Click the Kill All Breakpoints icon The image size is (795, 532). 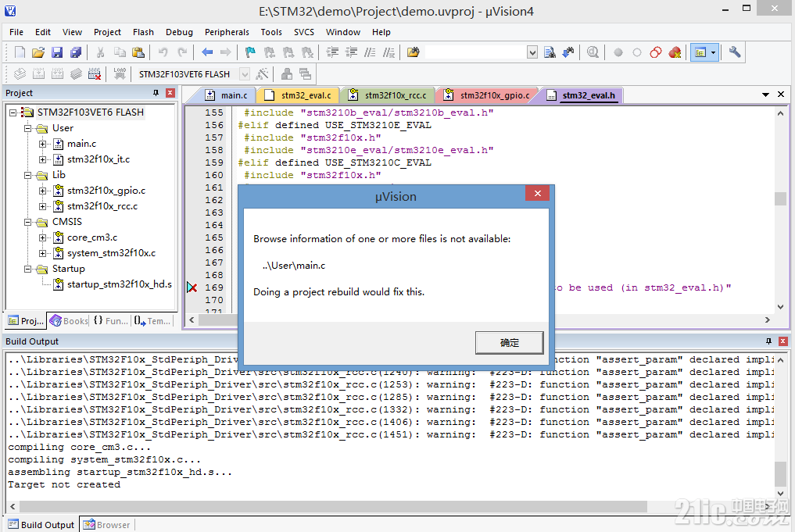tap(675, 52)
